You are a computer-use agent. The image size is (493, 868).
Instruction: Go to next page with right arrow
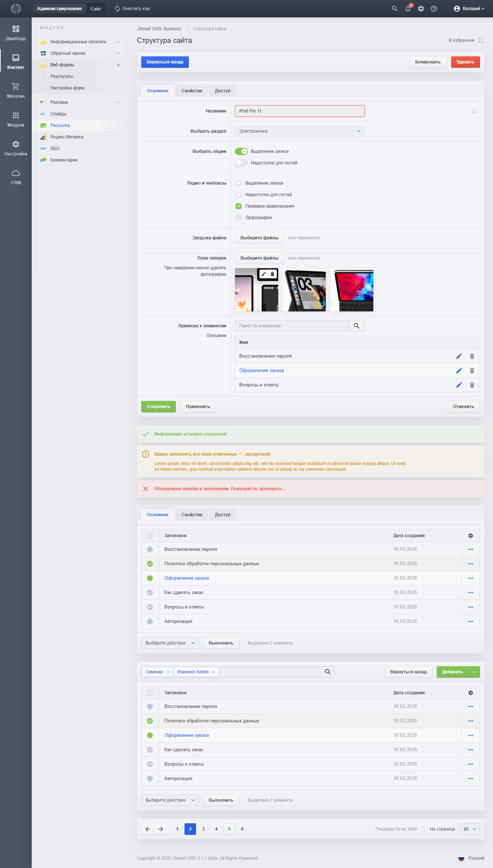161,829
